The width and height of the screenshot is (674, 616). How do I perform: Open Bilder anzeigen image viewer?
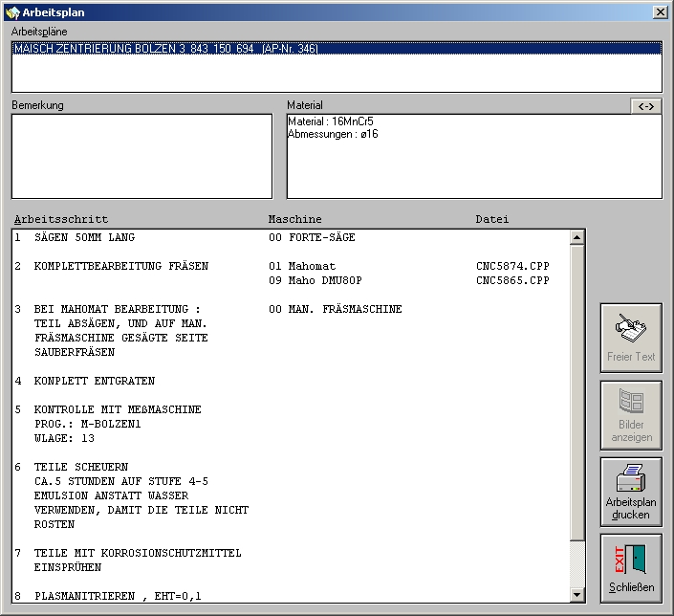[x=631, y=414]
